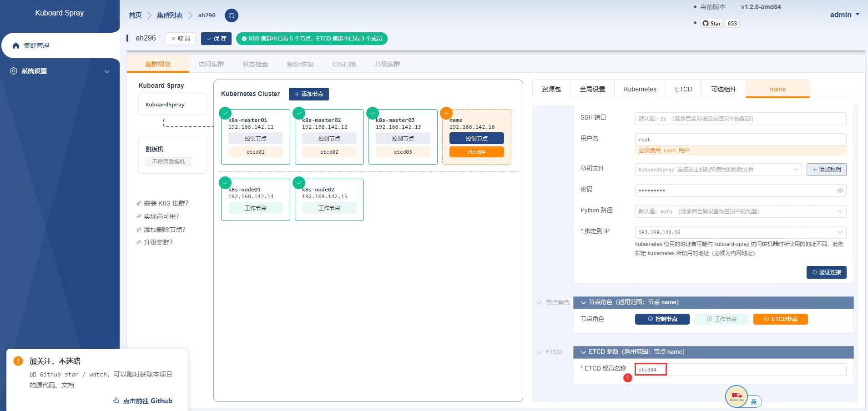The width and height of the screenshot is (868, 411).
Task: Switch to 升级集群 tab
Action: [x=387, y=64]
